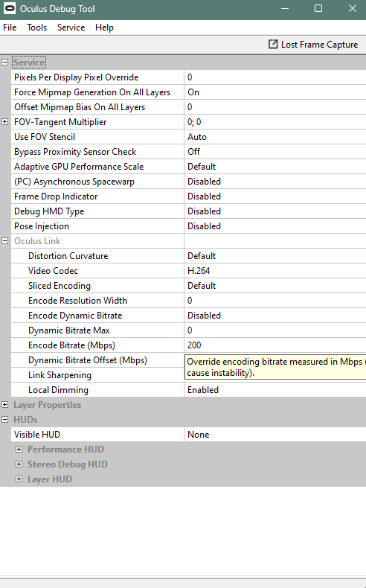Edit Dynamic Bitrate Max value

pos(275,330)
